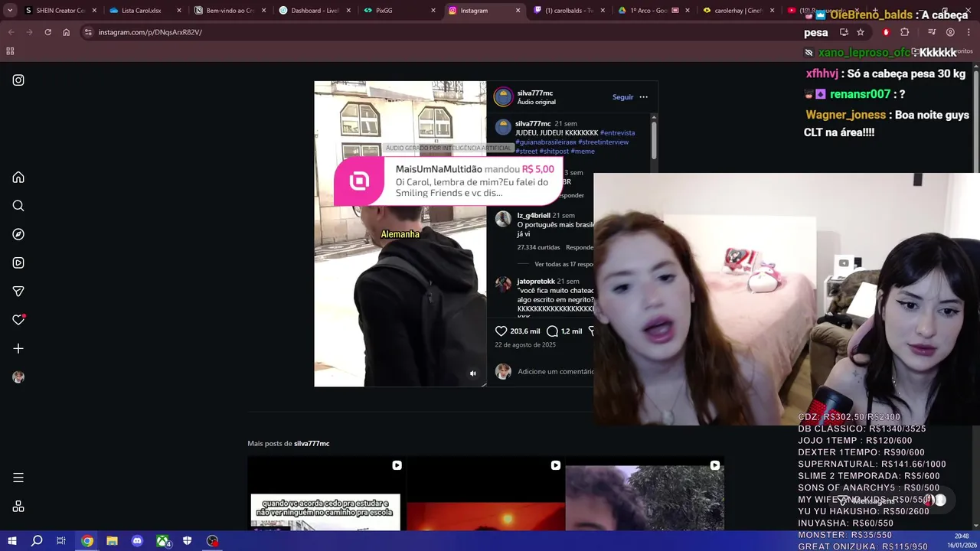Bookmark this page with star icon
The width and height of the screenshot is (980, 551).
pos(861,32)
